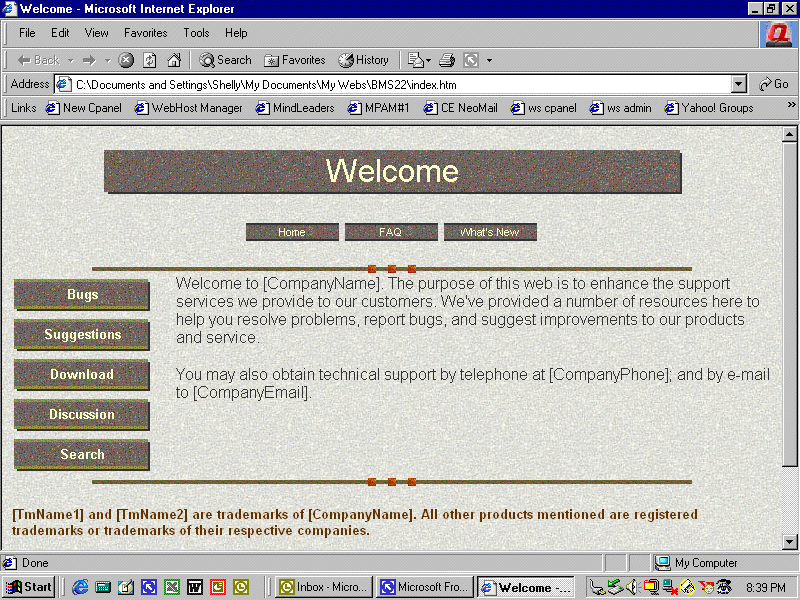The width and height of the screenshot is (800, 600).
Task: Open the WebHost Manager link
Action: (188, 108)
